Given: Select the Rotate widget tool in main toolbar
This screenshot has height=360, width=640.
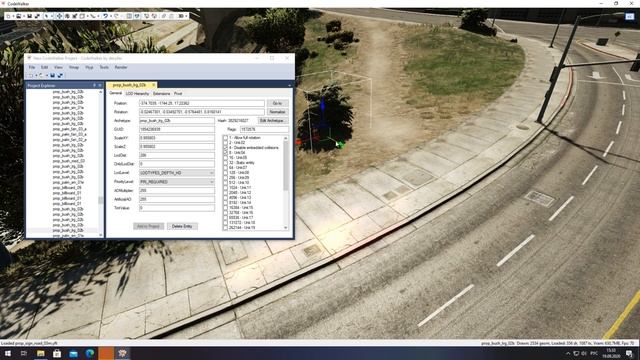Looking at the screenshot, I should (x=67, y=16).
